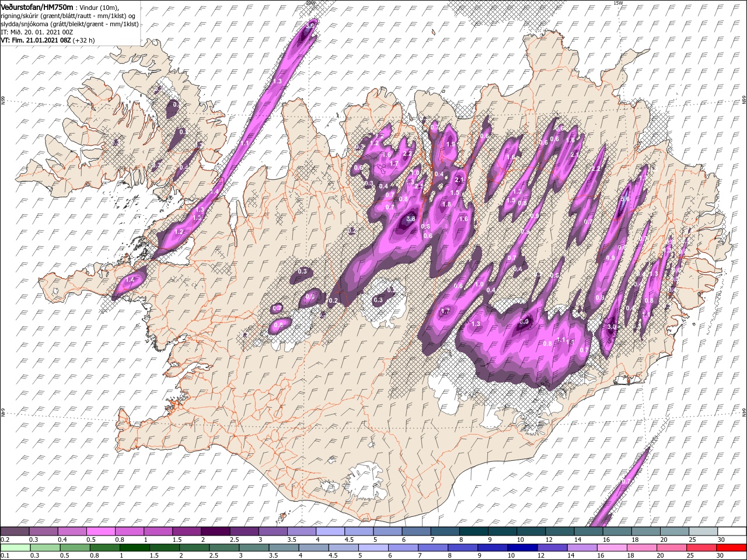Click the 14 label on the green scale

[x=570, y=555]
